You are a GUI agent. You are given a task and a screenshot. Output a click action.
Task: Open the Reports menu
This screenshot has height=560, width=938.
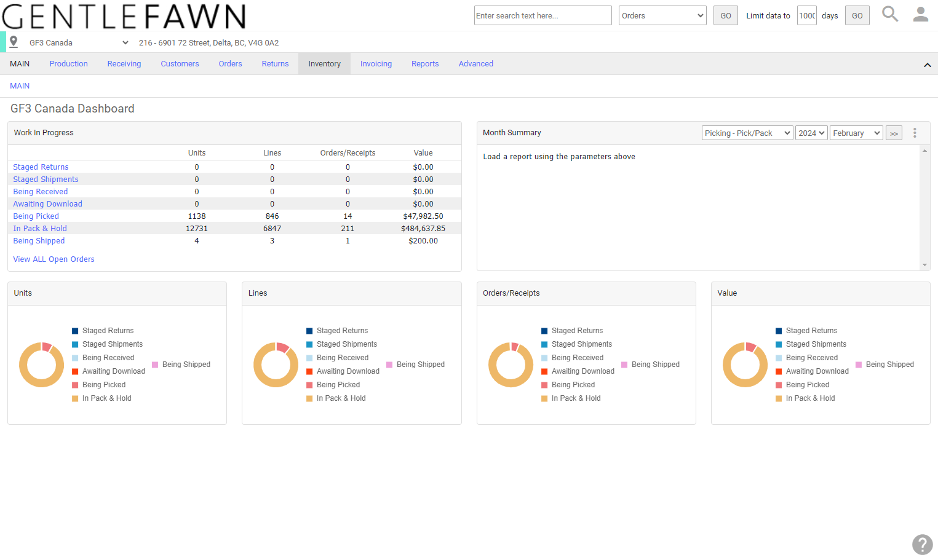click(x=425, y=64)
